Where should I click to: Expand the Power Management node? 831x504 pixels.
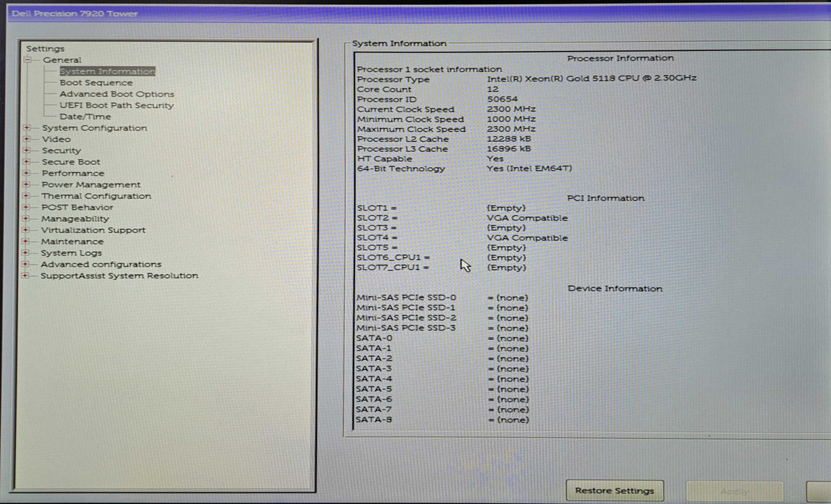click(26, 184)
